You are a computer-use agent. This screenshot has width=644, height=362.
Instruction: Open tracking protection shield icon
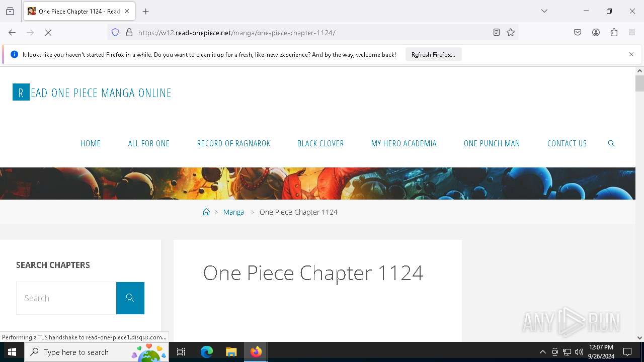(x=115, y=33)
